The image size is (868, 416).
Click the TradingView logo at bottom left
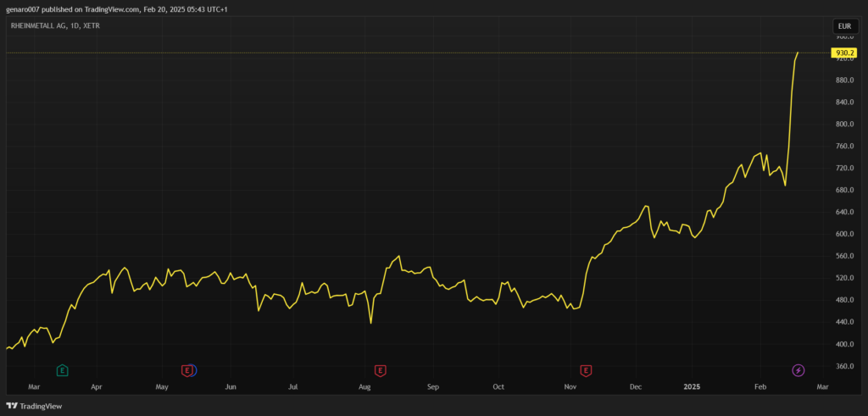(35, 406)
